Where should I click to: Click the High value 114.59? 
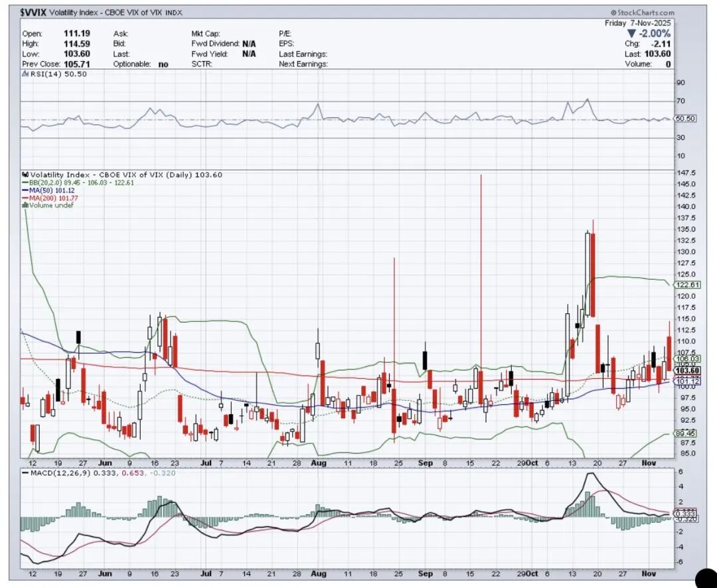click(77, 44)
